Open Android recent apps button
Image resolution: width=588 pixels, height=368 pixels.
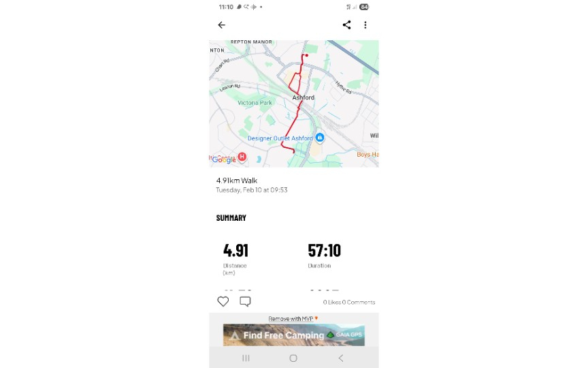tap(246, 358)
